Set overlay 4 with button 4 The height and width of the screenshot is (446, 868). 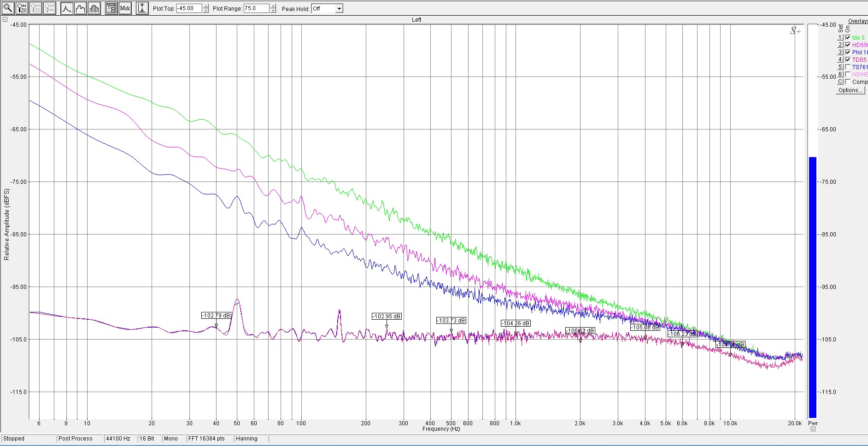pos(840,59)
